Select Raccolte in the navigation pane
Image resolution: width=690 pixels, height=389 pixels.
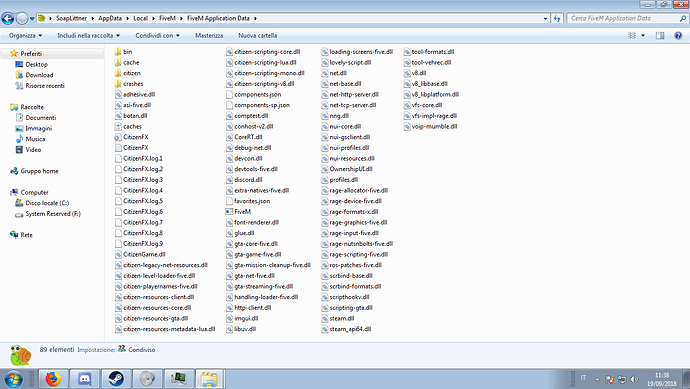[32, 107]
